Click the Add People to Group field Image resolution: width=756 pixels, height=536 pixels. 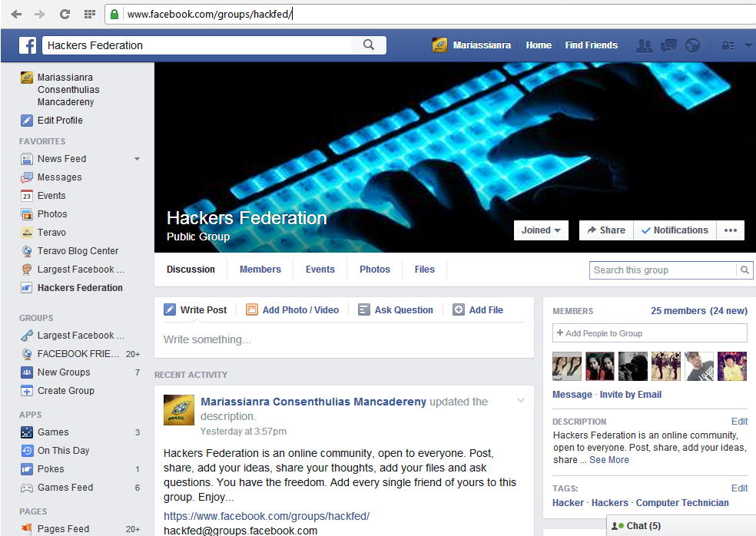point(649,333)
